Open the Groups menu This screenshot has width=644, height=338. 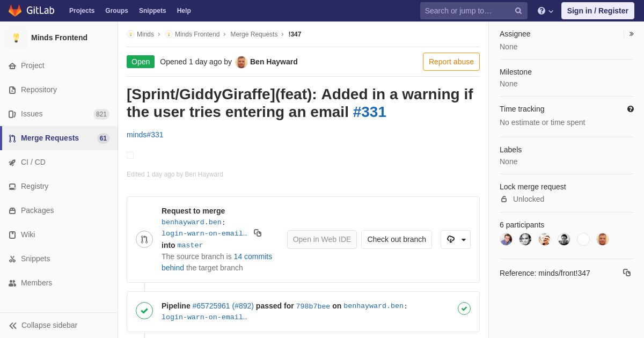(116, 11)
